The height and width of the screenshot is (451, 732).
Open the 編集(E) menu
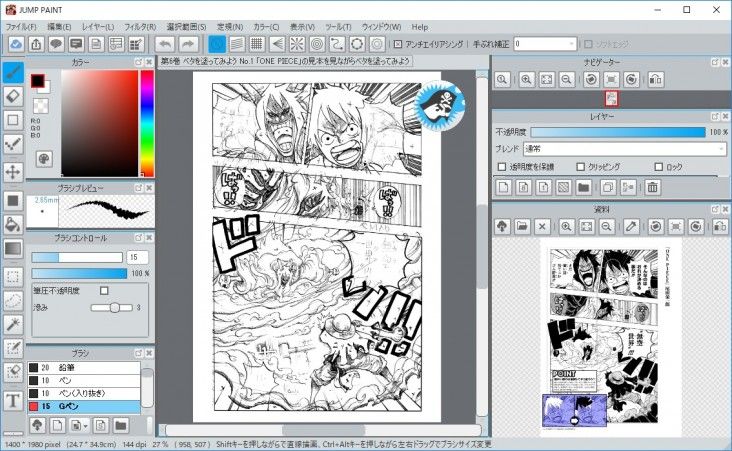click(59, 27)
